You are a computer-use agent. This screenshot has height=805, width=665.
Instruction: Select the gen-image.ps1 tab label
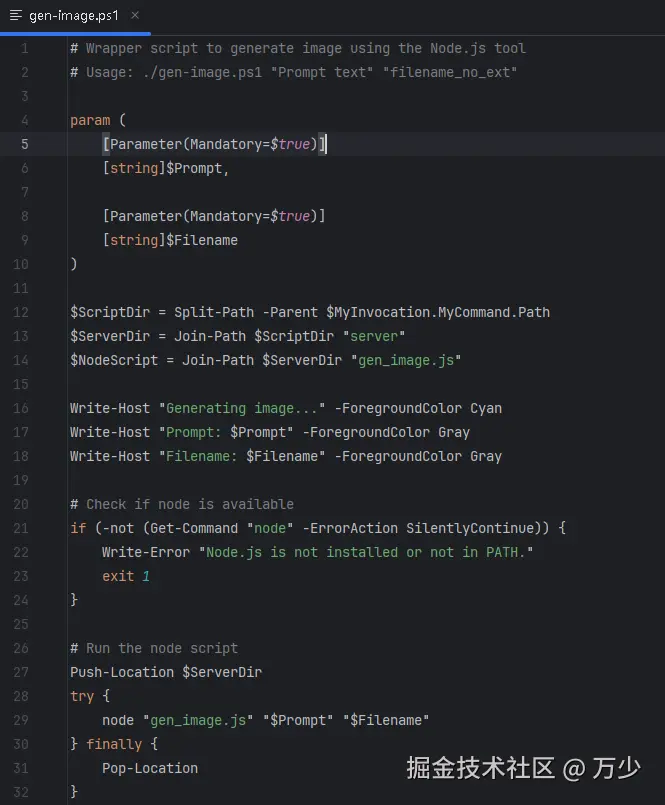pos(75,16)
